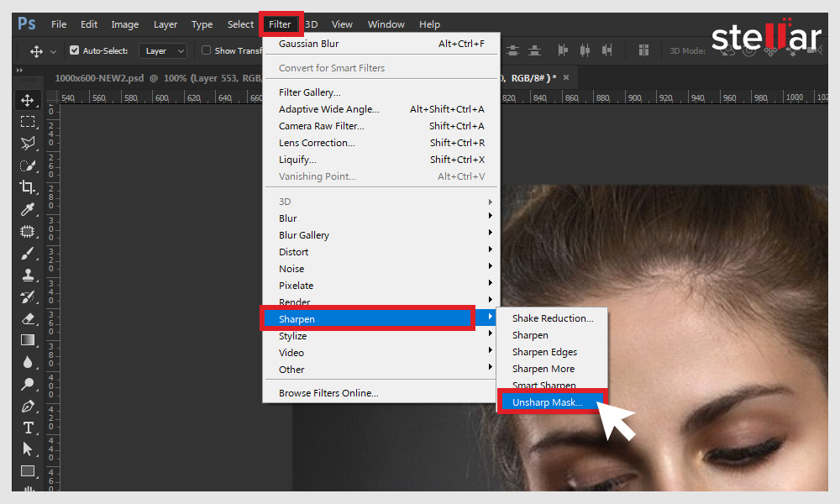Select the Rectangle shape tool
Screen dimensions: 840x504
pos(28,470)
